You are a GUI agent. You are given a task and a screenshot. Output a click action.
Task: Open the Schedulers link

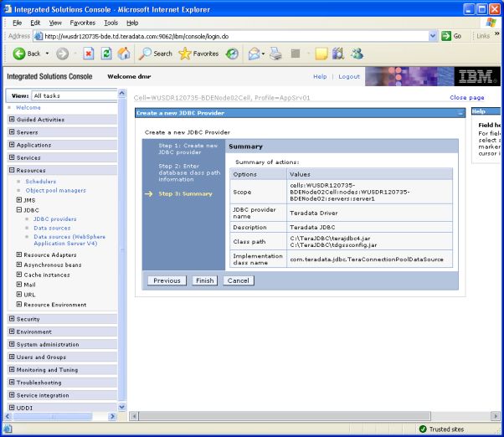pos(41,181)
